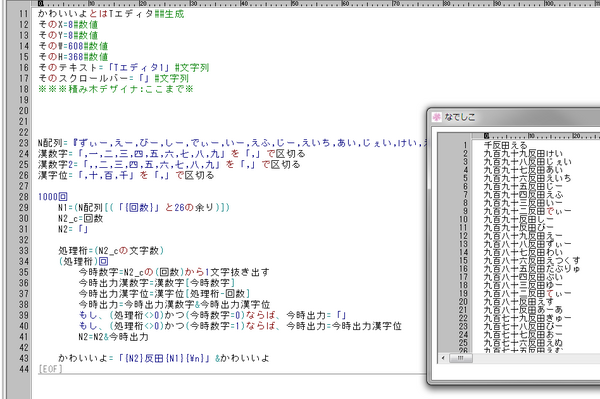
Task: Click output line 九百八十七反田わい
Action: 523,252
